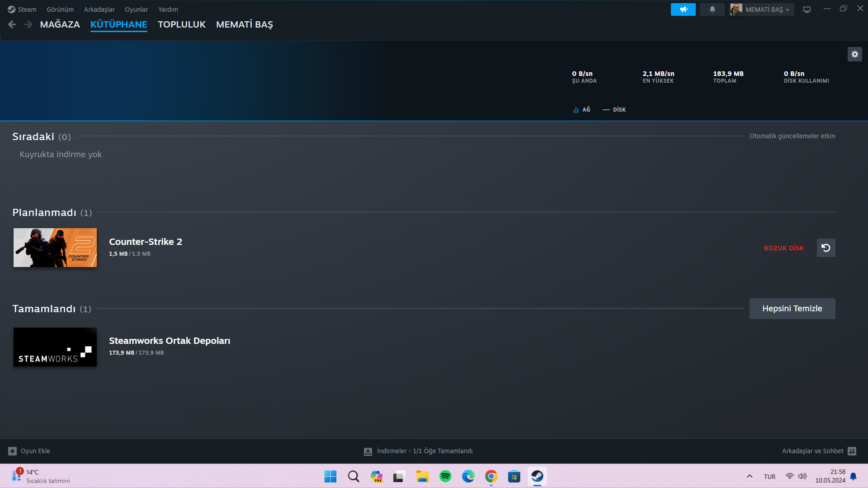Switch to the MAĞAZA tab
This screenshot has width=868, height=488.
coord(60,24)
